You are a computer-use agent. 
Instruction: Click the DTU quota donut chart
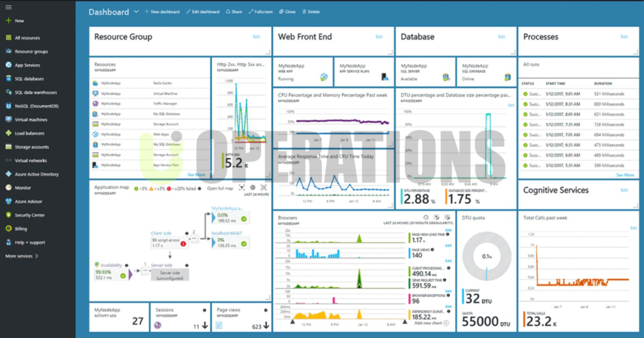(487, 256)
